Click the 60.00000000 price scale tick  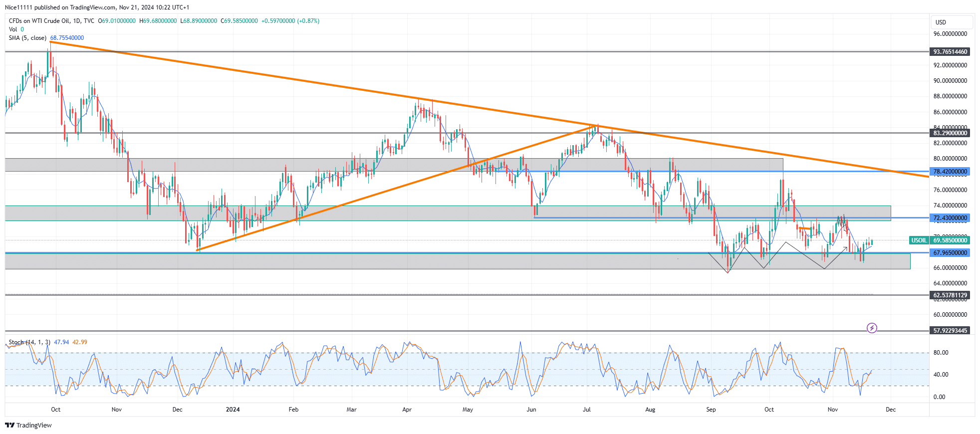[951, 315]
